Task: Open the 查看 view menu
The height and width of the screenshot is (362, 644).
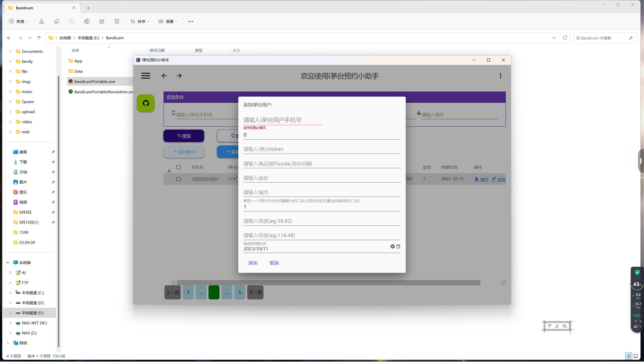Action: pos(168,21)
